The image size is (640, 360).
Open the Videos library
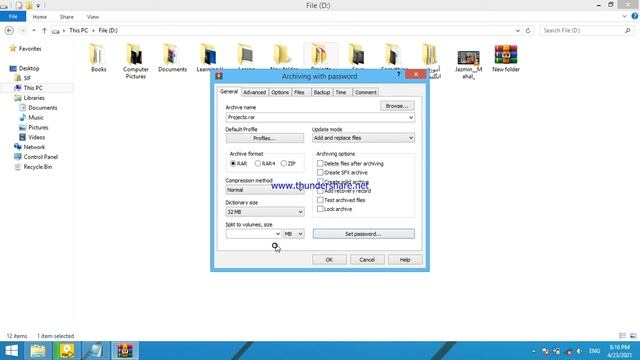pyautogui.click(x=36, y=137)
